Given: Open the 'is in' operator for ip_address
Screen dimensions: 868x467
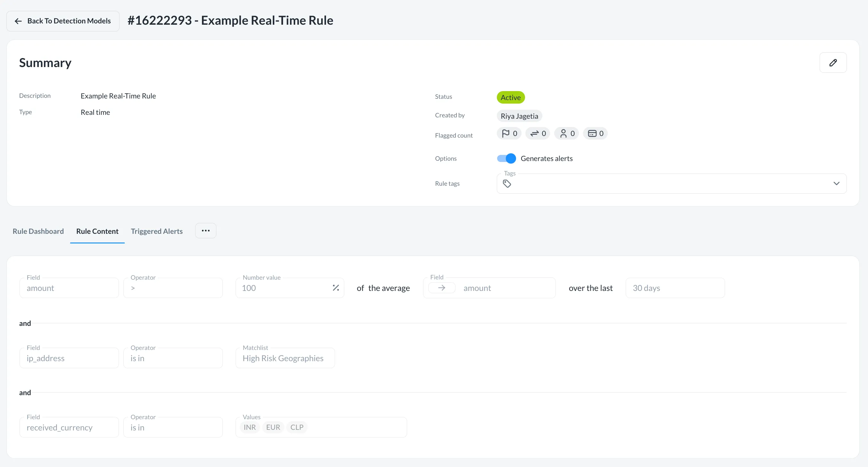Looking at the screenshot, I should point(173,358).
